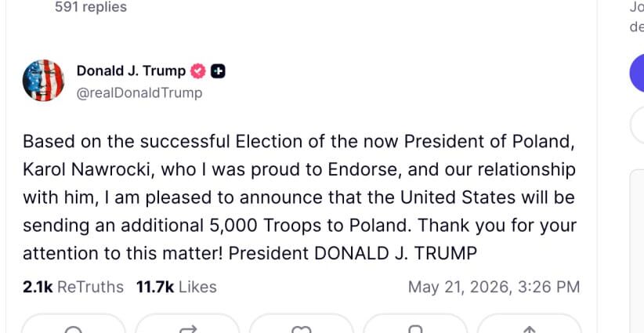Open the May 21, 2026 timestamp link
Viewport: 644px width, 333px height.
pos(494,287)
